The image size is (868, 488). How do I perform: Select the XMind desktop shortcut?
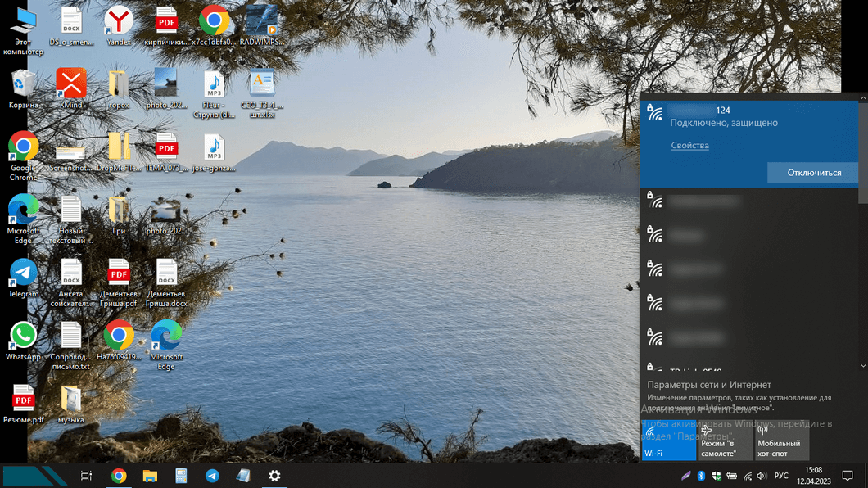coord(71,88)
